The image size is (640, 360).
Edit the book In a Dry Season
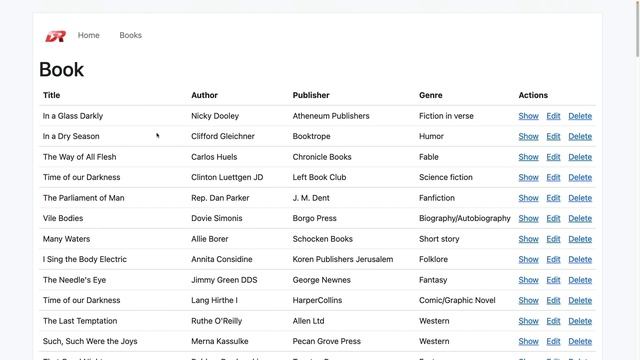(x=553, y=136)
